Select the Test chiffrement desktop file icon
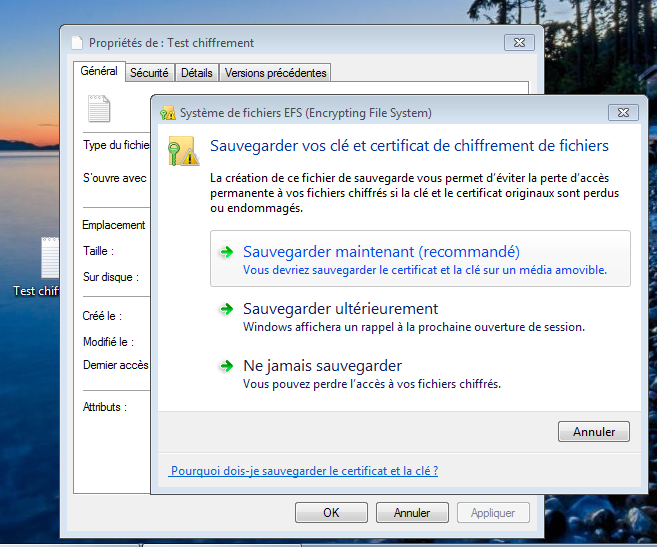The image size is (657, 547). click(49, 258)
